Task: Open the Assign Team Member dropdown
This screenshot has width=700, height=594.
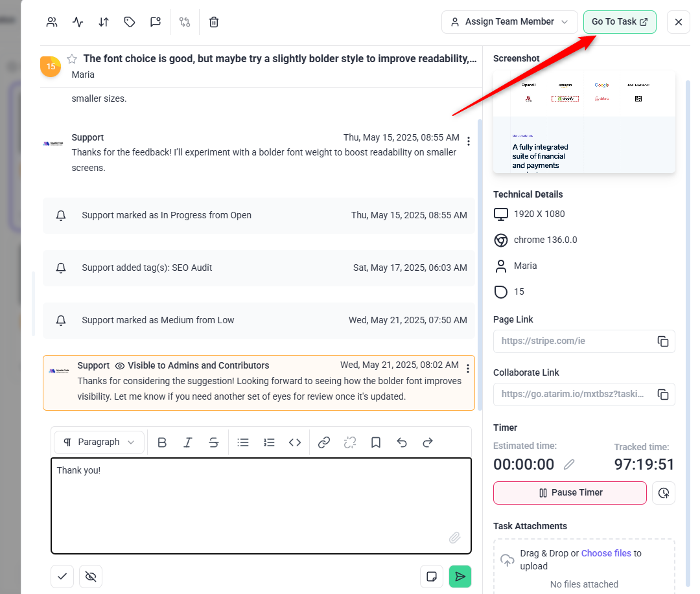Action: 509,22
